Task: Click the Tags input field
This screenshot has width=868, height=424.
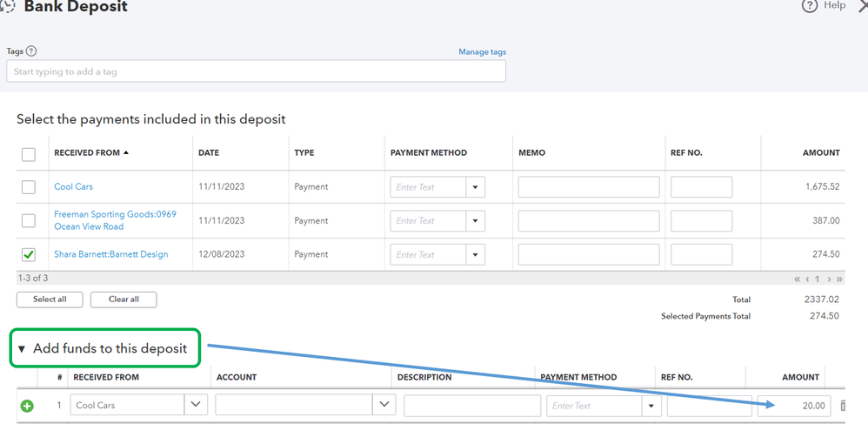Action: (256, 71)
